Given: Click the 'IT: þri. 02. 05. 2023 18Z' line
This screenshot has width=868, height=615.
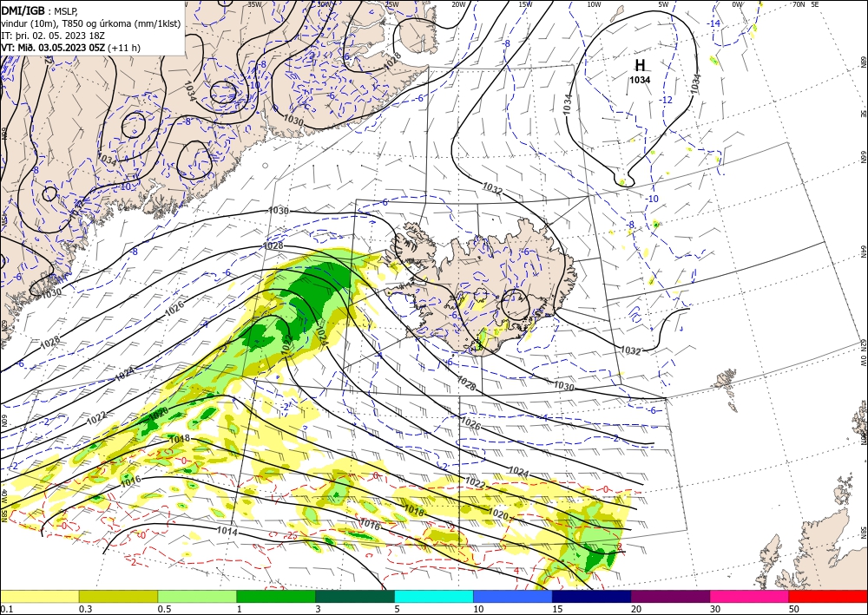Looking at the screenshot, I should point(53,36).
